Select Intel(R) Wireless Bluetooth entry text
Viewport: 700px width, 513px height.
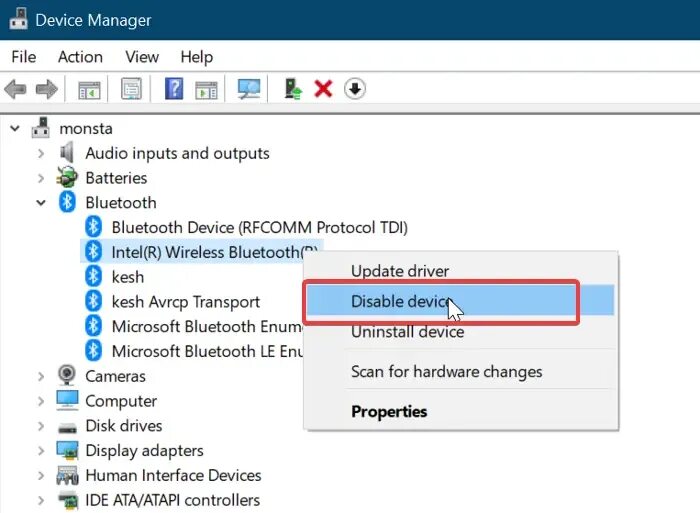(215, 252)
